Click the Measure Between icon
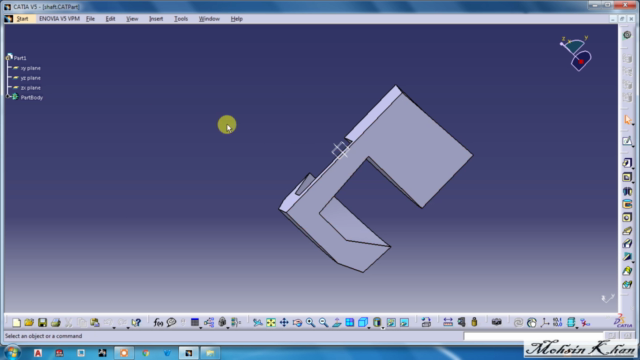 448,322
